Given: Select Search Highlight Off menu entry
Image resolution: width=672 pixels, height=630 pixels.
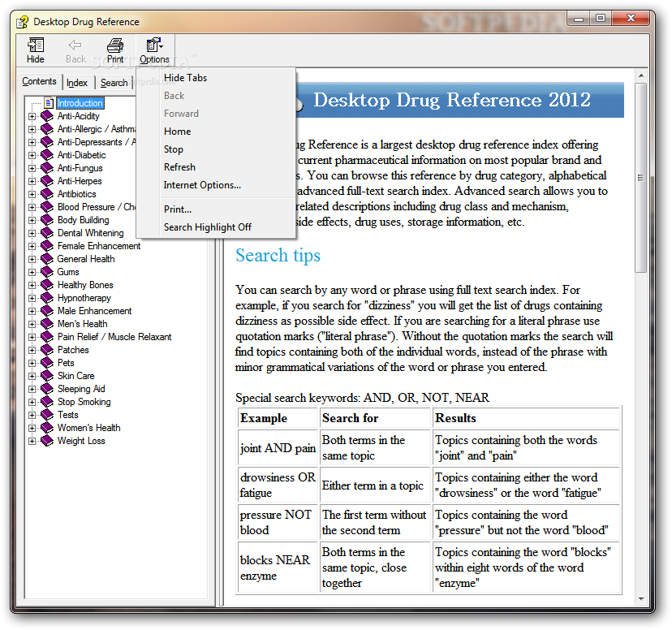Looking at the screenshot, I should (208, 227).
